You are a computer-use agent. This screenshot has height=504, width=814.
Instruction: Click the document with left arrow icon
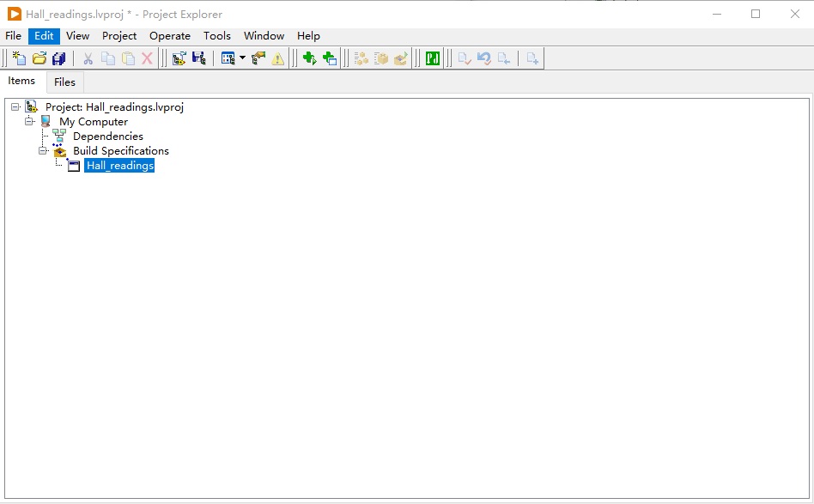(x=503, y=58)
